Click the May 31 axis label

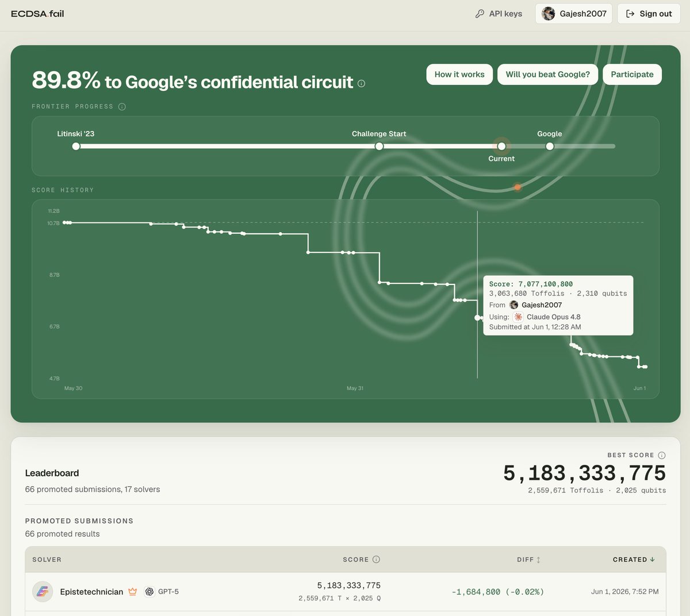[355, 388]
